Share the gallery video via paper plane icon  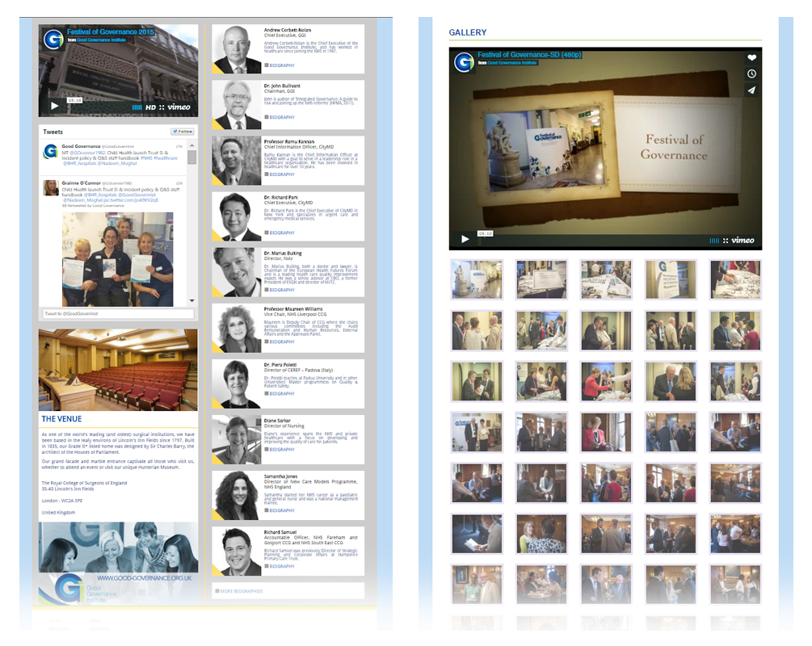[x=752, y=90]
